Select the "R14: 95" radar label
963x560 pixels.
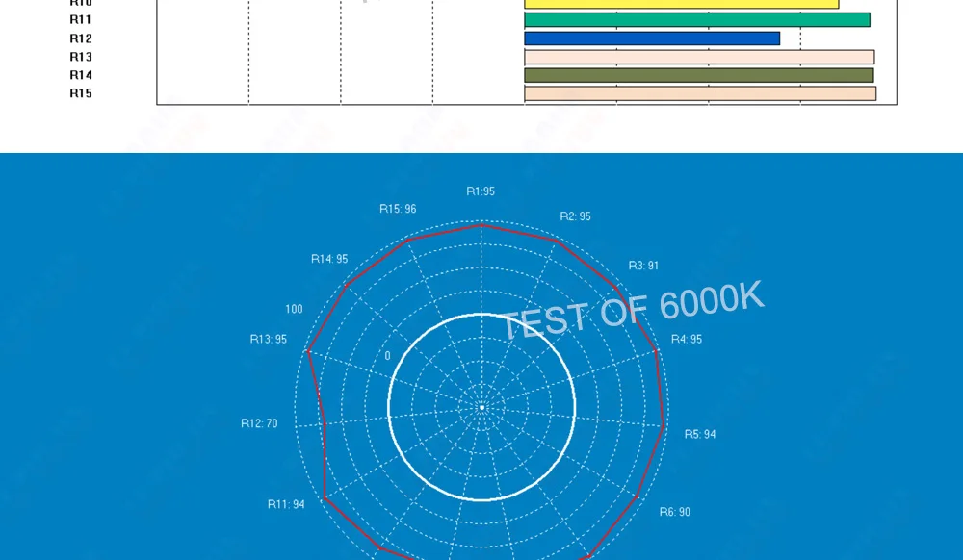click(x=329, y=259)
